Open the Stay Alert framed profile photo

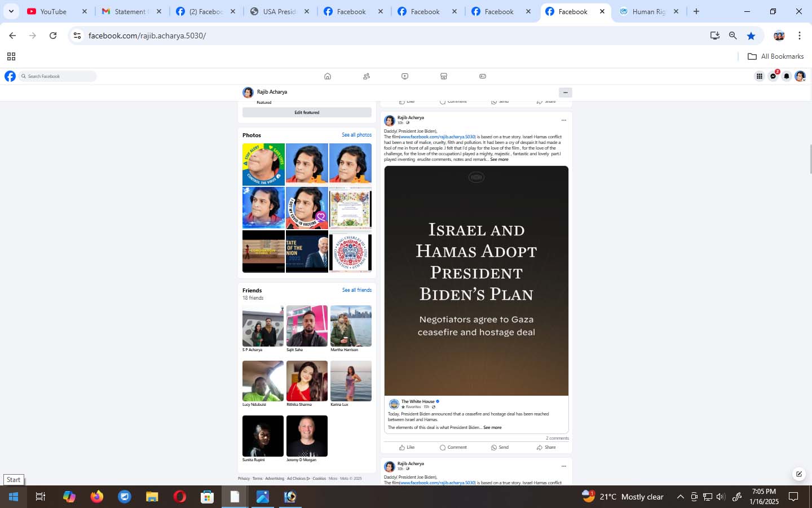pos(263,164)
